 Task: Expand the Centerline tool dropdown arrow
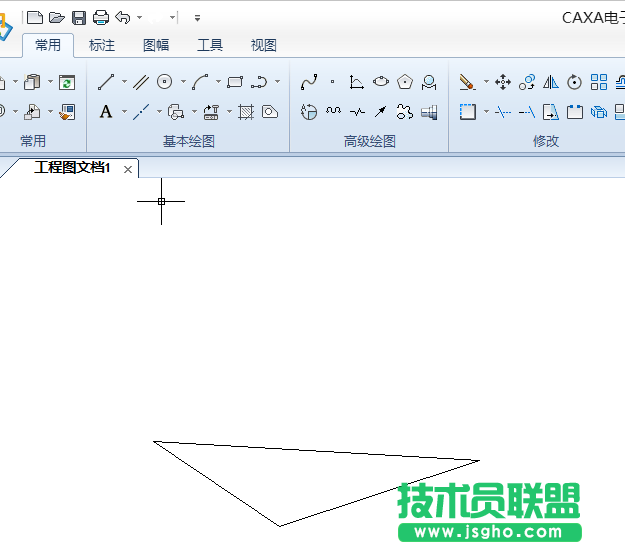click(x=159, y=112)
